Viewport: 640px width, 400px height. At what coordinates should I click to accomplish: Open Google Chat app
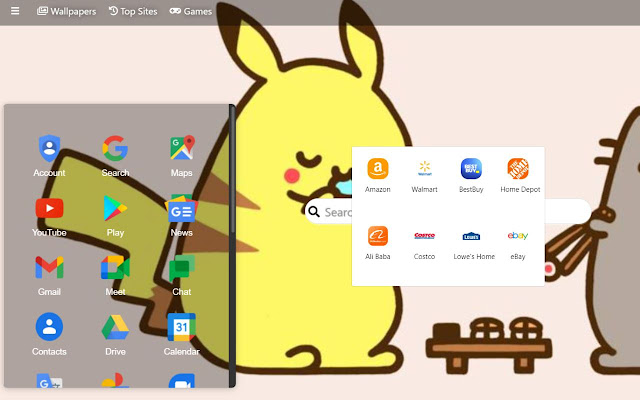pyautogui.click(x=182, y=276)
